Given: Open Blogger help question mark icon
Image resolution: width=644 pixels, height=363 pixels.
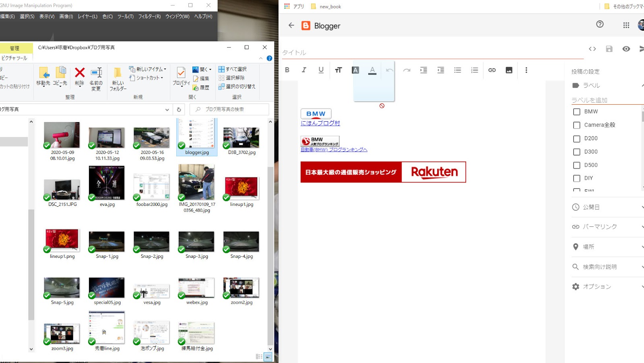Looking at the screenshot, I should point(600,24).
